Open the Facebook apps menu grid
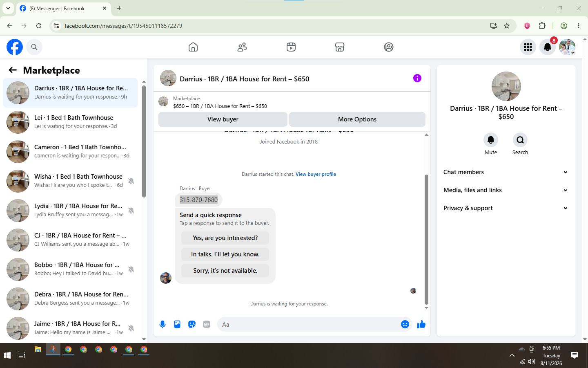Screen dimensions: 588x368 (x=528, y=47)
